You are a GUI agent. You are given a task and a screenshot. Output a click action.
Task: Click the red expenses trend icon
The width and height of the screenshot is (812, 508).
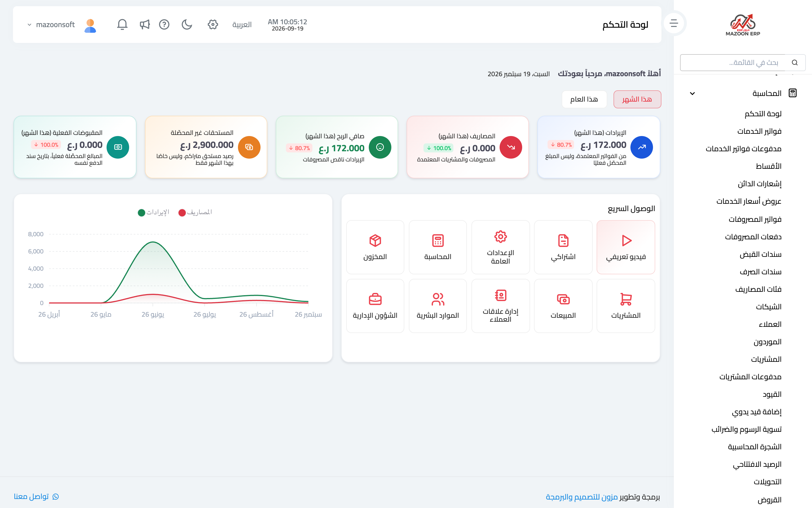coord(511,147)
